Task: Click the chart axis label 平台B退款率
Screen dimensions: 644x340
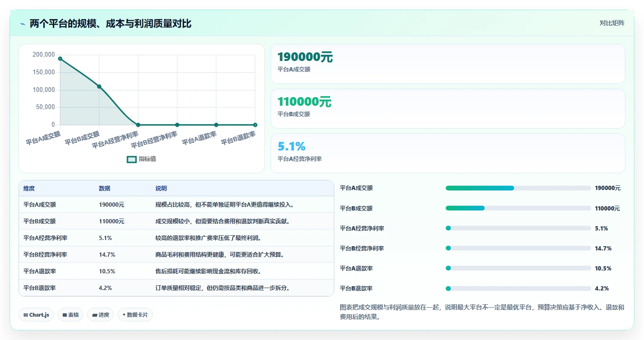Action: tap(238, 139)
